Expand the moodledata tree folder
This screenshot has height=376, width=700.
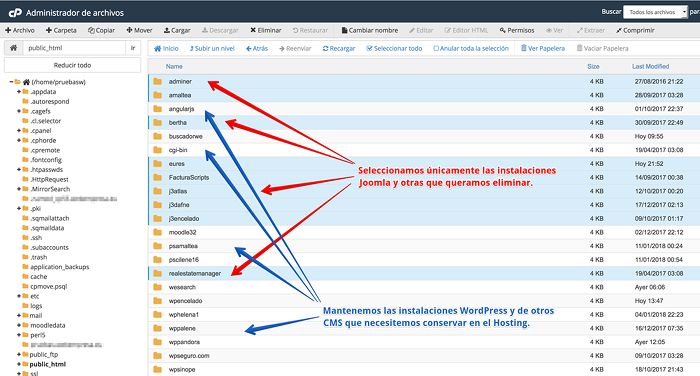(19, 325)
